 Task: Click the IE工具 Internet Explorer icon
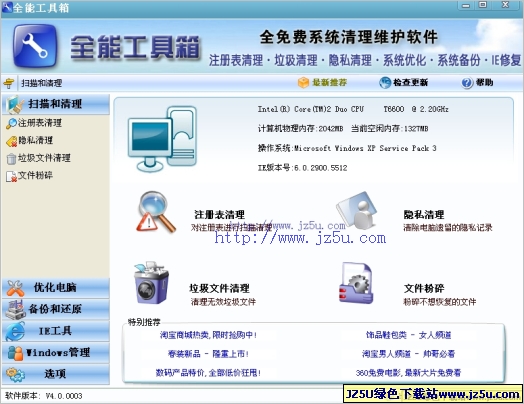[x=15, y=331]
